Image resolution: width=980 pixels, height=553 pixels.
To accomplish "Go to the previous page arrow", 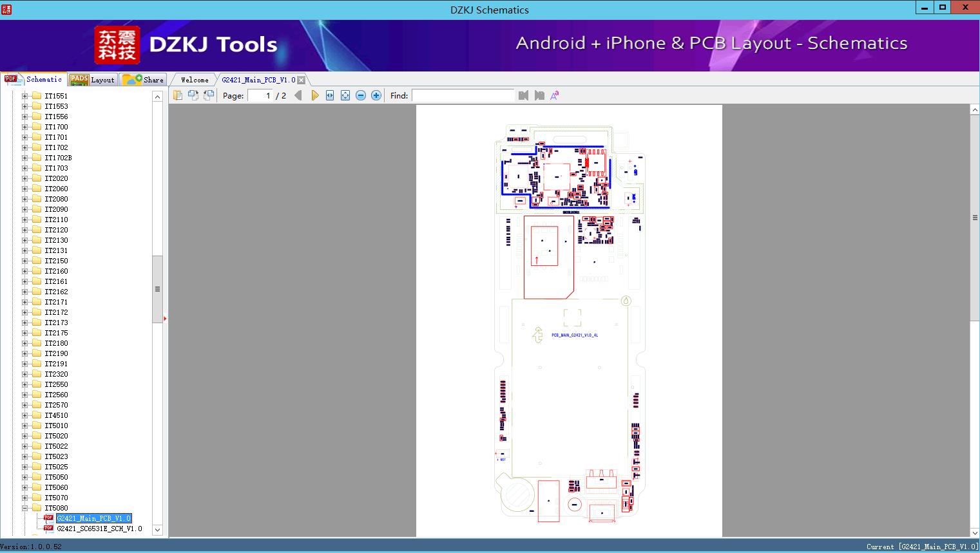I will point(298,95).
